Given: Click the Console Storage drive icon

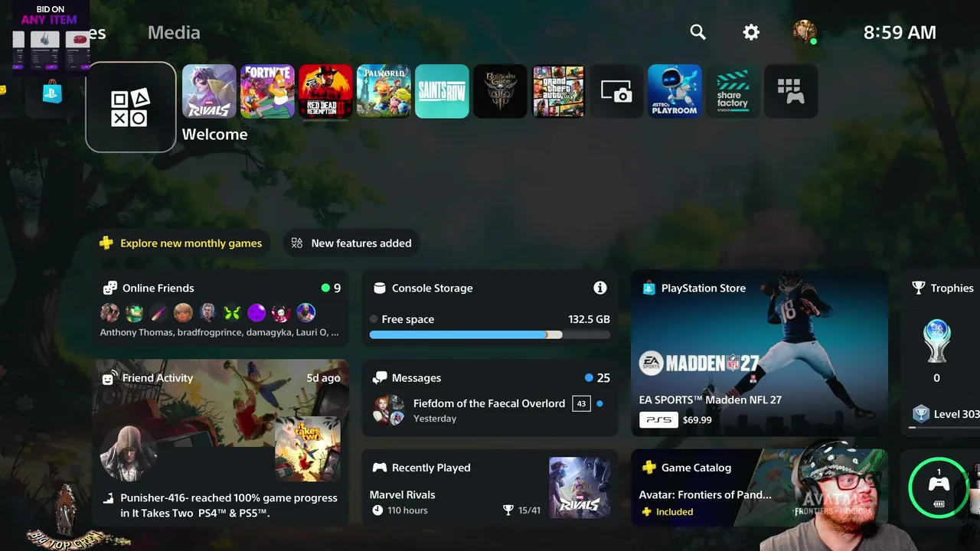Looking at the screenshot, I should point(379,288).
